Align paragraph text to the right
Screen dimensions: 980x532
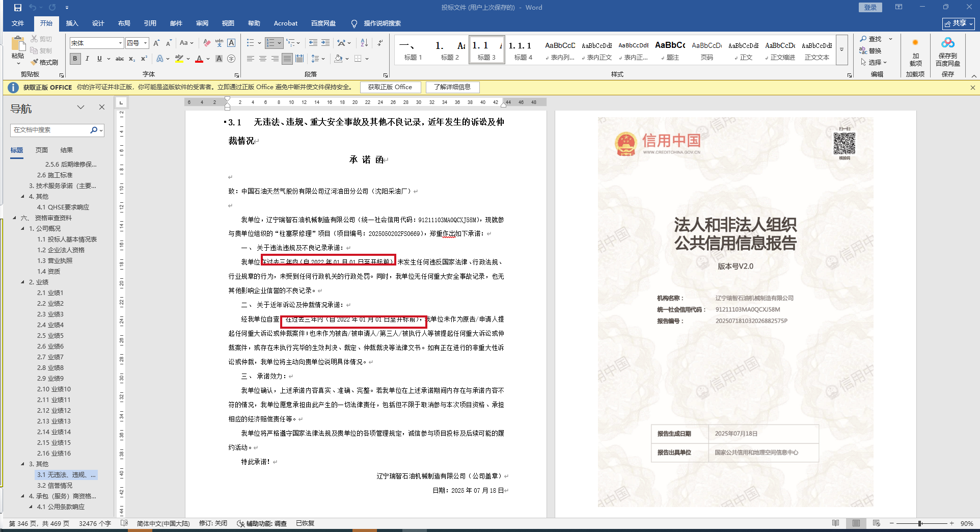275,59
